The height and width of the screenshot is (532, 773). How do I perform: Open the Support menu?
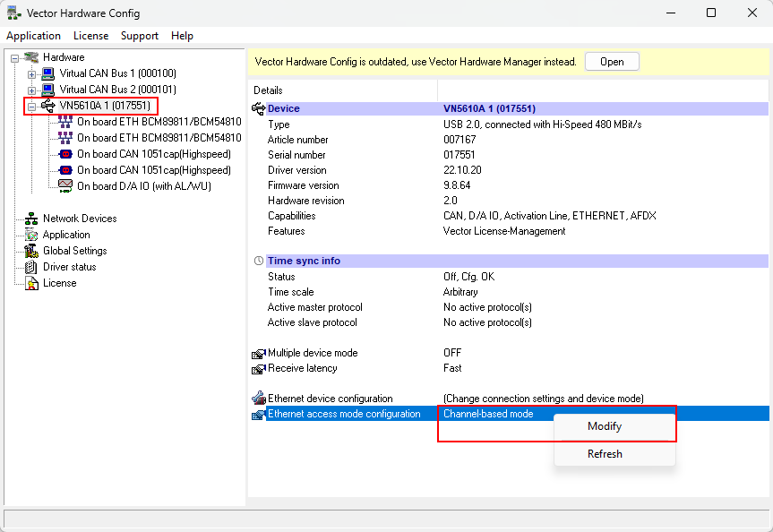click(140, 36)
